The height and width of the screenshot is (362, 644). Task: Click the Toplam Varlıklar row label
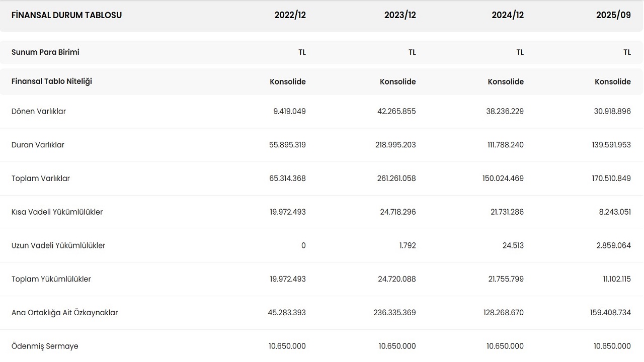[x=41, y=178]
